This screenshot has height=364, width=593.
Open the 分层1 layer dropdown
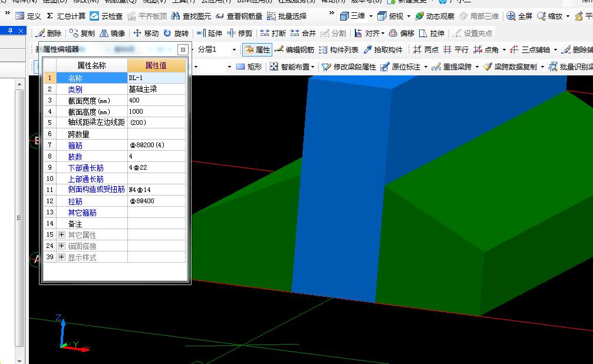234,49
